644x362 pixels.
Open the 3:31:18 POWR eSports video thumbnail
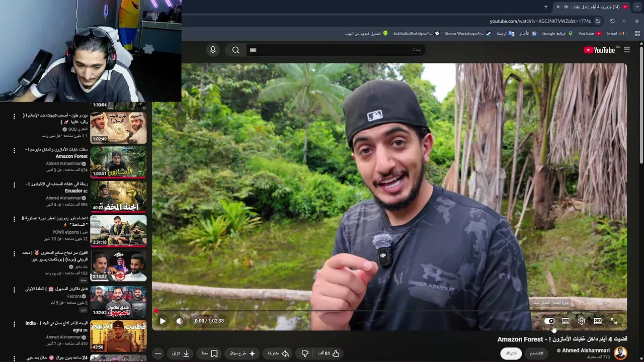[118, 231]
